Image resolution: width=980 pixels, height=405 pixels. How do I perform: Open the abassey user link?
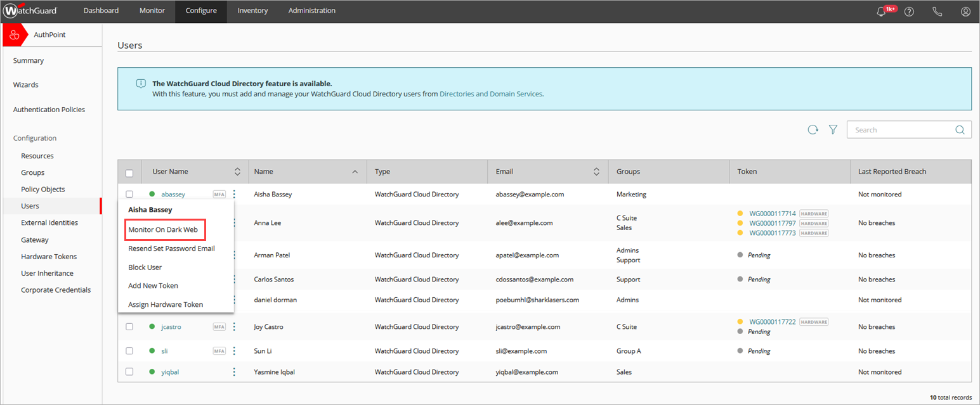[173, 195]
